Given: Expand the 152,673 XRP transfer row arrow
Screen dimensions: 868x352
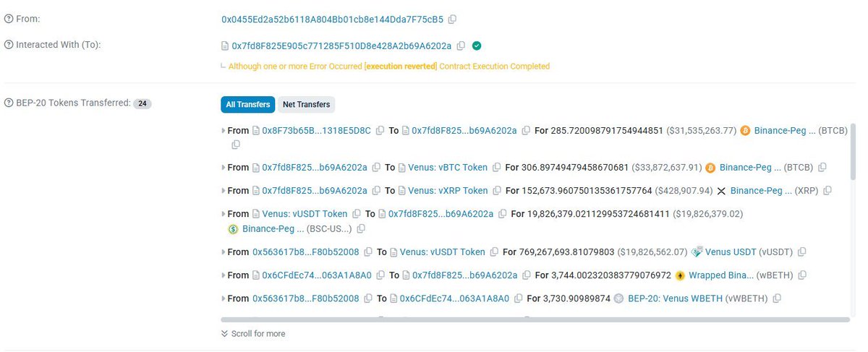Looking at the screenshot, I should pos(224,191).
